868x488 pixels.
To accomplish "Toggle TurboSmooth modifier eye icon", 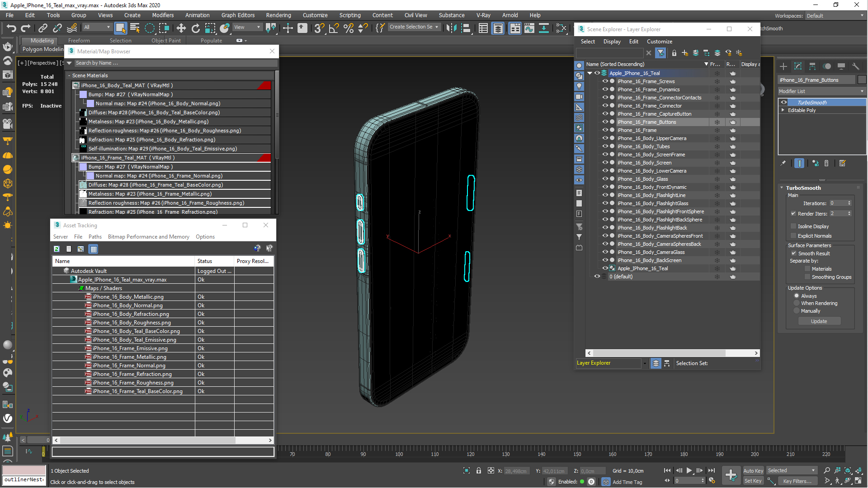I will pos(784,103).
